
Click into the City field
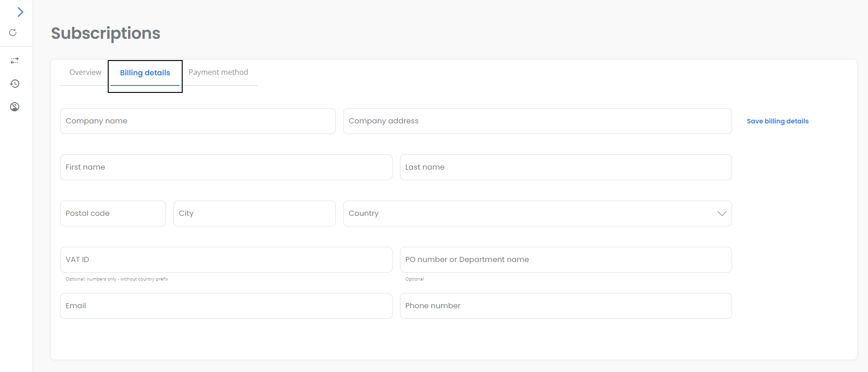tap(254, 213)
